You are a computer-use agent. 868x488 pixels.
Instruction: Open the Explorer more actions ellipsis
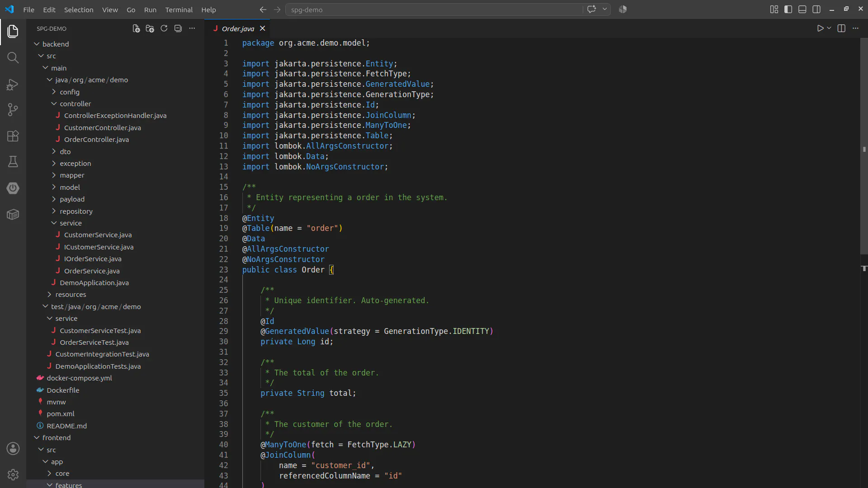(x=192, y=28)
